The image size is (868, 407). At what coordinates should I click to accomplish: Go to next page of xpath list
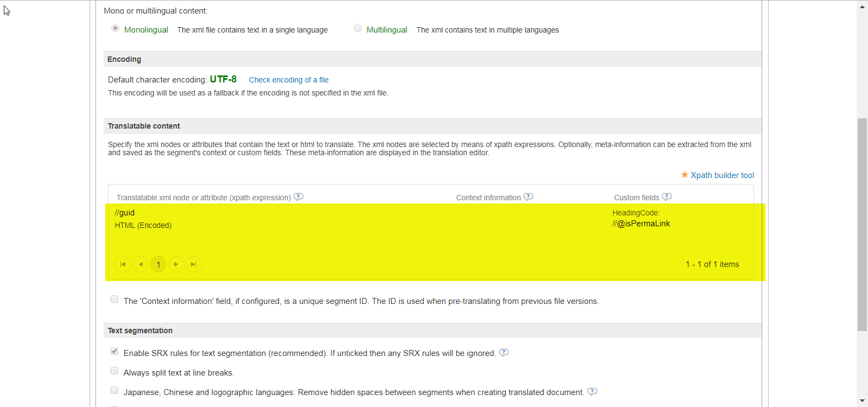click(176, 264)
